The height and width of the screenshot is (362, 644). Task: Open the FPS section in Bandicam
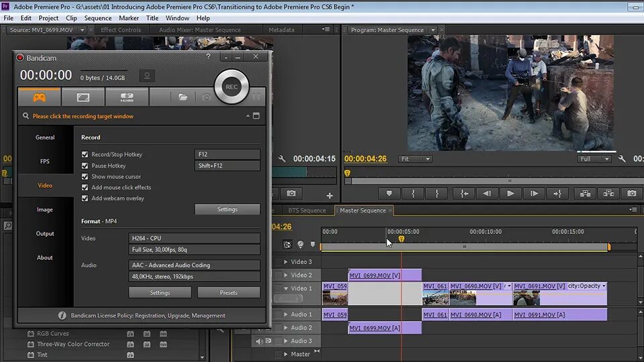click(45, 162)
